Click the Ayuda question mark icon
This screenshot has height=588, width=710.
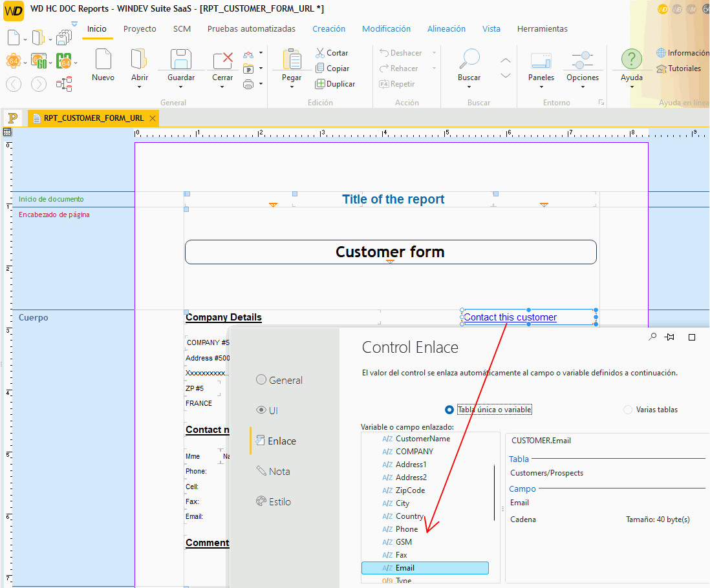tap(632, 59)
